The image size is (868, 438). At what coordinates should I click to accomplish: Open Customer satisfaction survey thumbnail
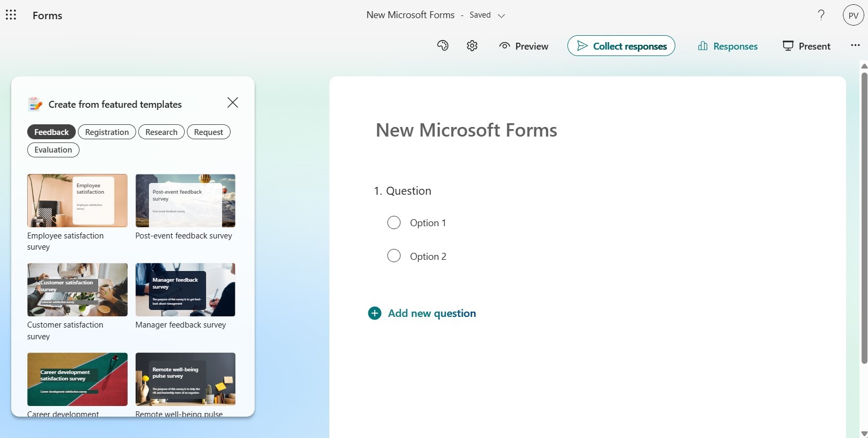(77, 290)
